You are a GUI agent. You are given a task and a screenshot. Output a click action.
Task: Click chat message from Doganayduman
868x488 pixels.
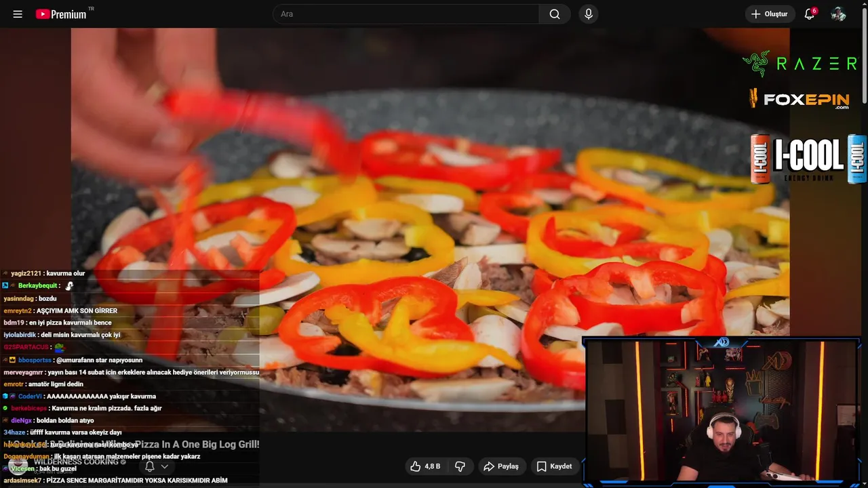[102, 457]
